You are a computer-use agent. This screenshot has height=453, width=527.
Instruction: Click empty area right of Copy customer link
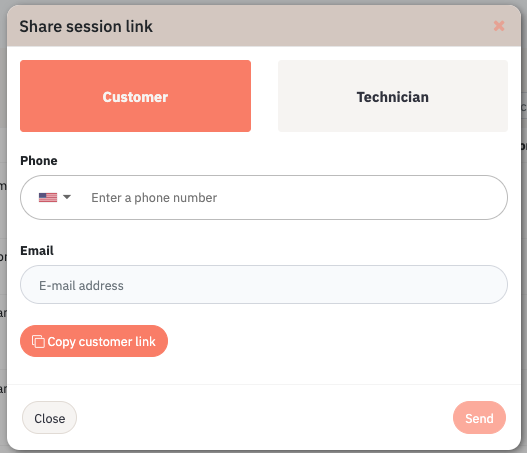336,341
